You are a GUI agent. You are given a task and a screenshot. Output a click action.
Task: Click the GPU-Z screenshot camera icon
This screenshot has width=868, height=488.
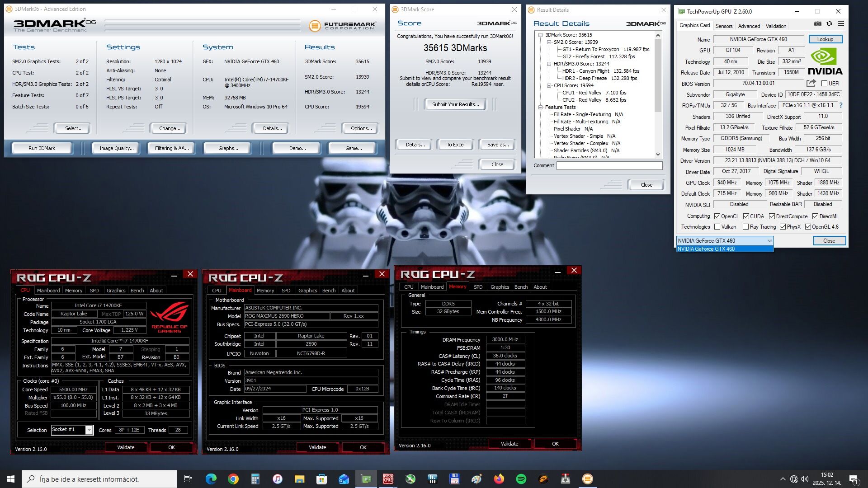point(817,24)
